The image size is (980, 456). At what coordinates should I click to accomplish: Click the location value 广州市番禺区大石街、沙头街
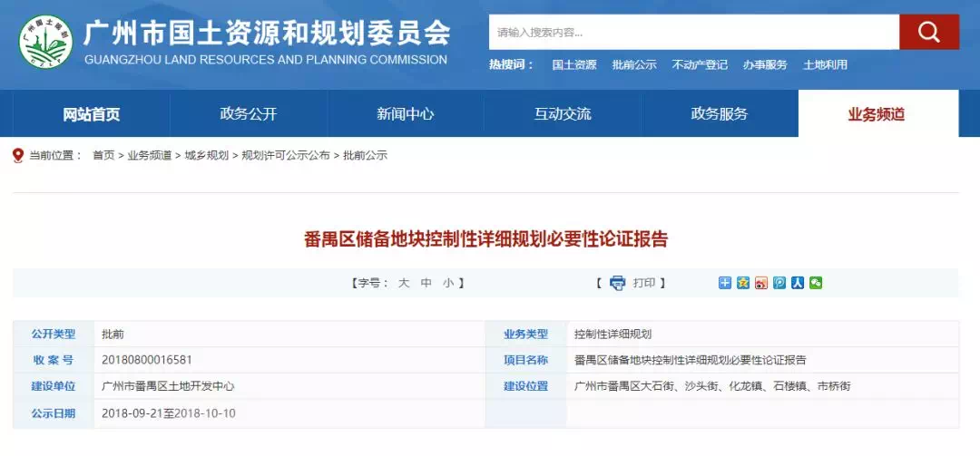(x=712, y=386)
